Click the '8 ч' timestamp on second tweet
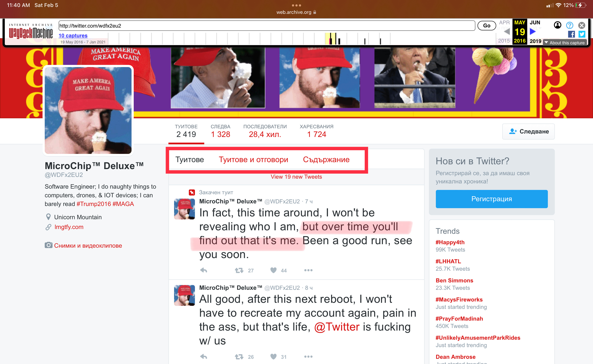This screenshot has height=364, width=593. (308, 288)
